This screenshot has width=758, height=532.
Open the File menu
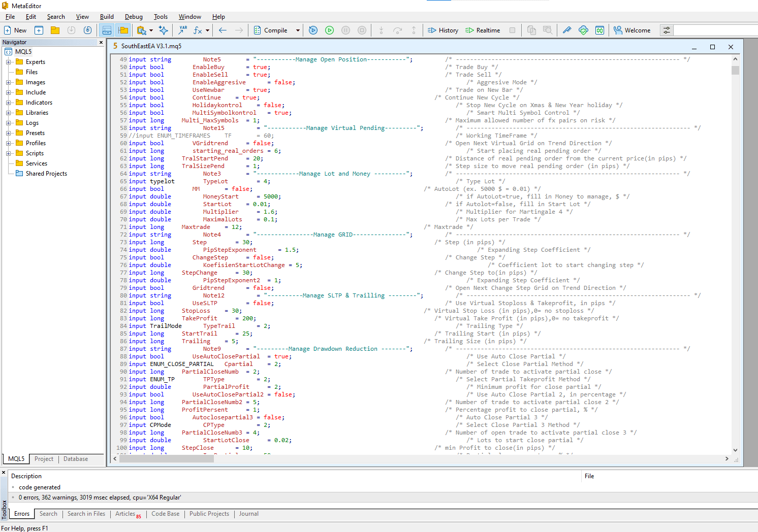tap(10, 17)
